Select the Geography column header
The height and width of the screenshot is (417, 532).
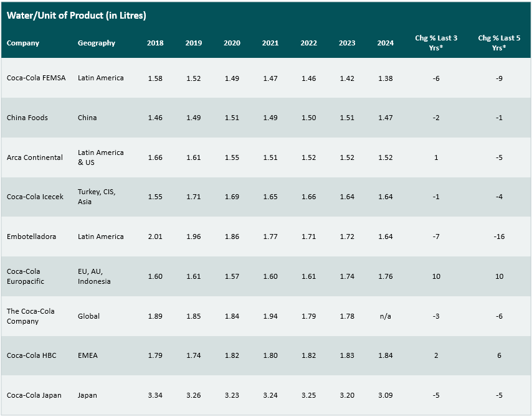coord(97,43)
